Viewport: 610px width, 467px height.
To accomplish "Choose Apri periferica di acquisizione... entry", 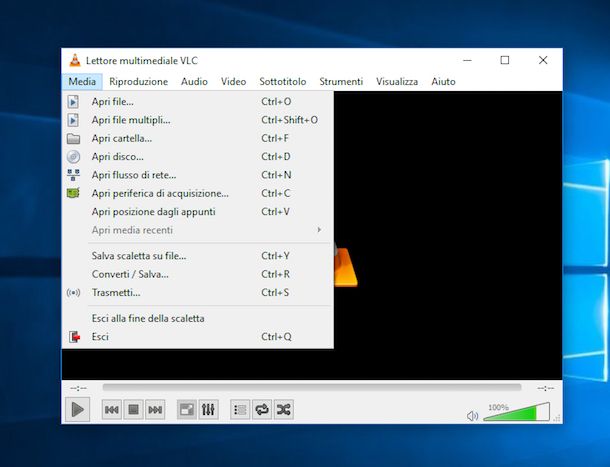I will click(198, 193).
